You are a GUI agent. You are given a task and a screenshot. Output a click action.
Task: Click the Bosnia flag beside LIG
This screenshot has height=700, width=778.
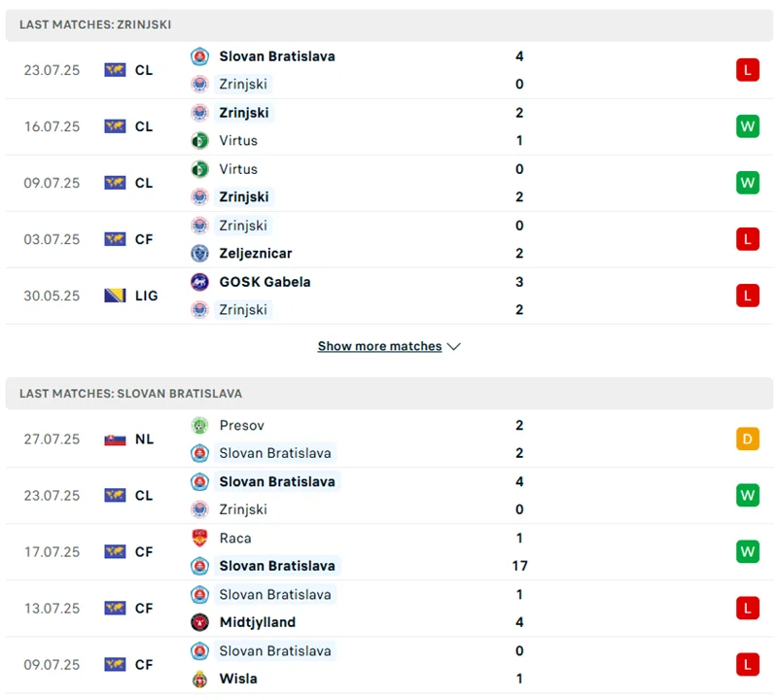116,296
